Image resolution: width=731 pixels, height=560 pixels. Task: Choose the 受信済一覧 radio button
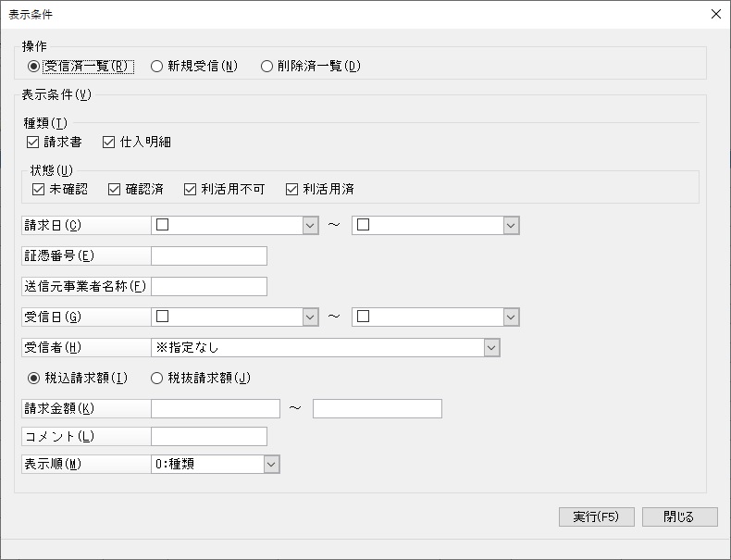34,66
